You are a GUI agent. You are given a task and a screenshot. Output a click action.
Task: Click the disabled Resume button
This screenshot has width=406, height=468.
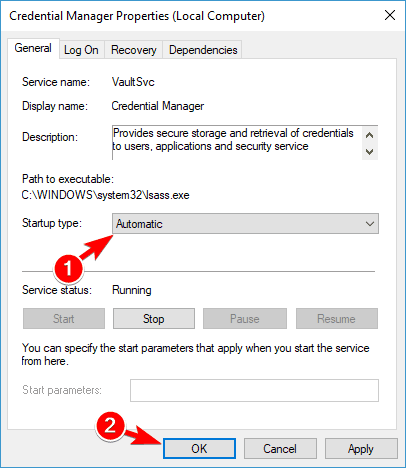point(337,319)
